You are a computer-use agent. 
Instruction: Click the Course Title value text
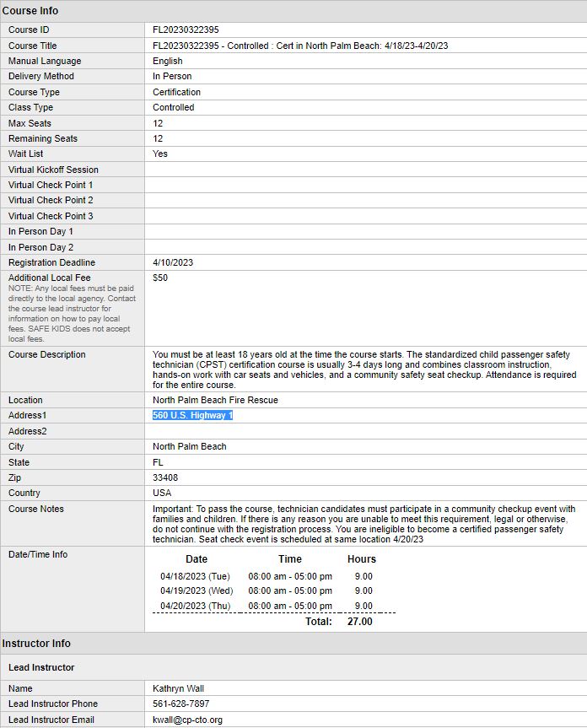(x=300, y=46)
